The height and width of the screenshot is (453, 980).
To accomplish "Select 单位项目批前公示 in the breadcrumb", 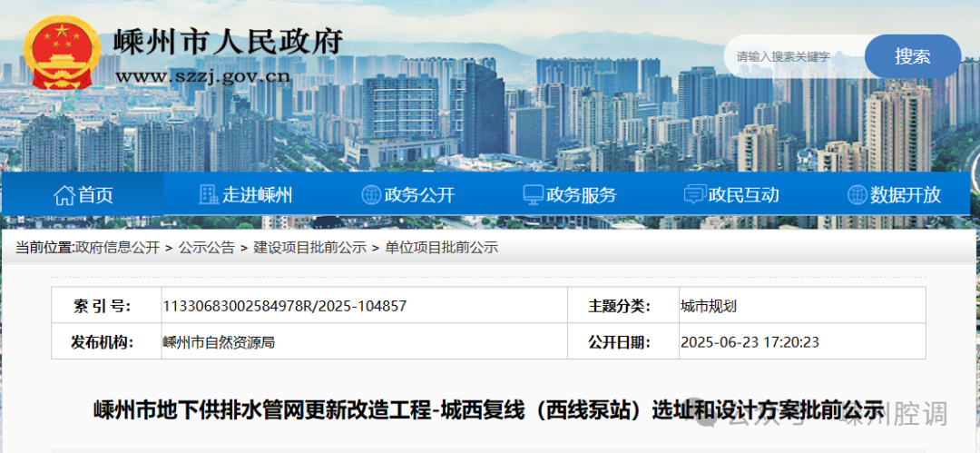I will [x=441, y=248].
